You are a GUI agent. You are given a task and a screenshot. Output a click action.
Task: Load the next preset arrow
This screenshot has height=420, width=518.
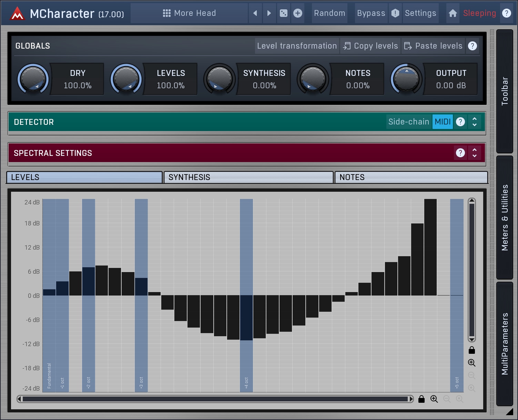click(x=269, y=13)
